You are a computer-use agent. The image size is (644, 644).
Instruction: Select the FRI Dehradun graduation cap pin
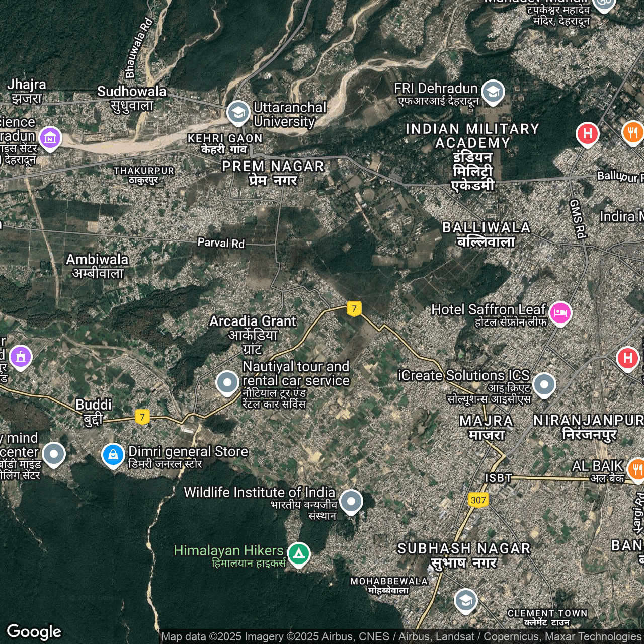[x=493, y=92]
